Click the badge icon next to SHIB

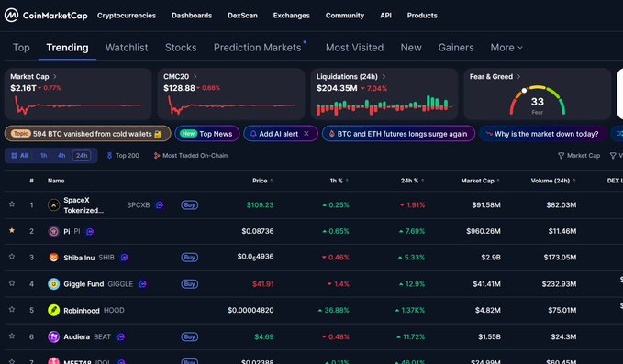125,258
